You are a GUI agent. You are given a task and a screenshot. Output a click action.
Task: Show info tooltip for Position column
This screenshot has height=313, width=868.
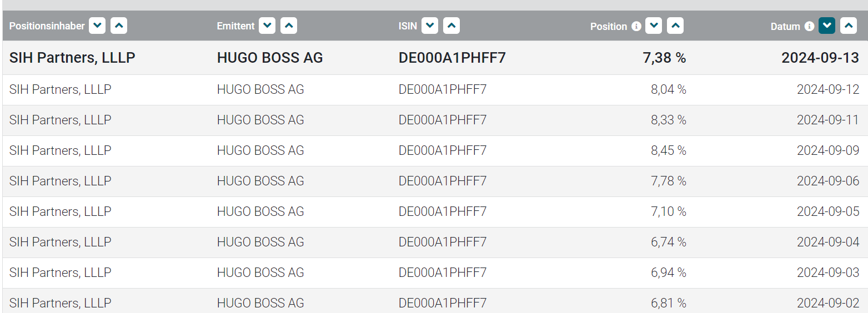point(636,26)
